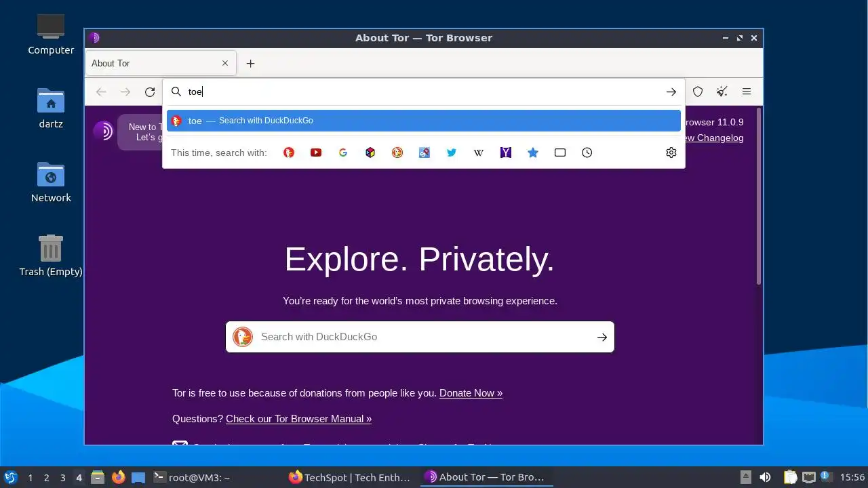
Task: Search with Twitter one-off engine icon
Action: point(452,152)
